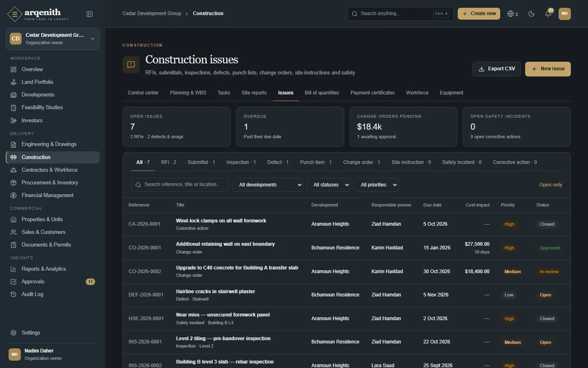
Task: Open Engineering & Drawings section
Action: [53, 144]
